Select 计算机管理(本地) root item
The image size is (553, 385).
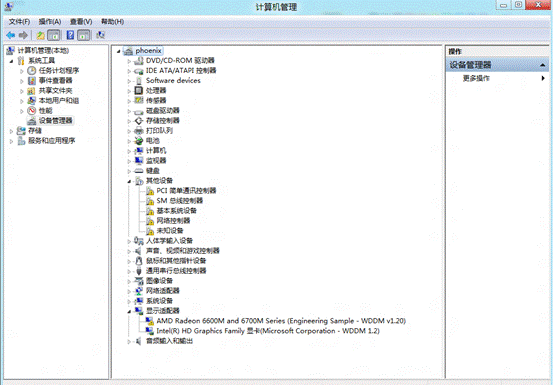(x=43, y=50)
